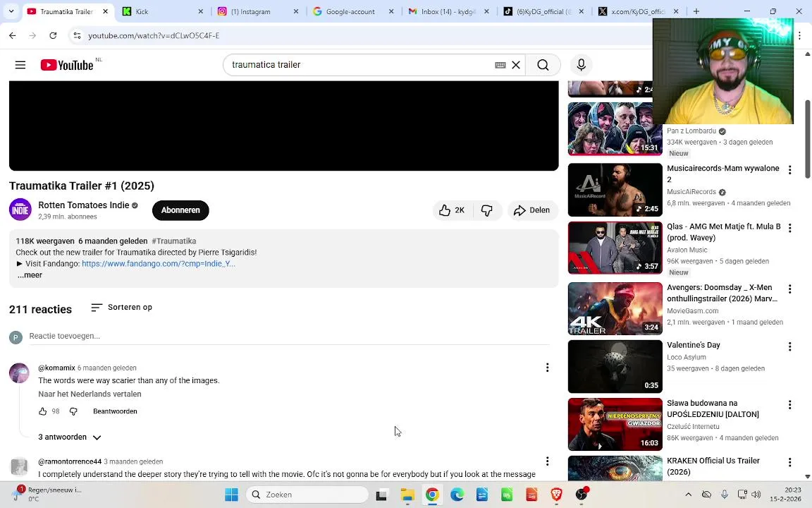Open Brave browser from the taskbar
Image resolution: width=812 pixels, height=508 pixels.
556,495
